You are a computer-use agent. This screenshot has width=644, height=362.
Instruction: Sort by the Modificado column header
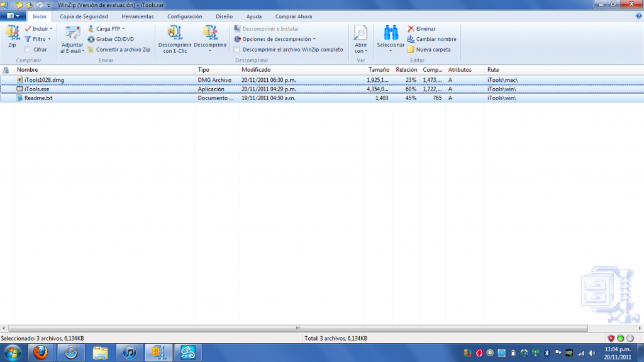point(301,70)
